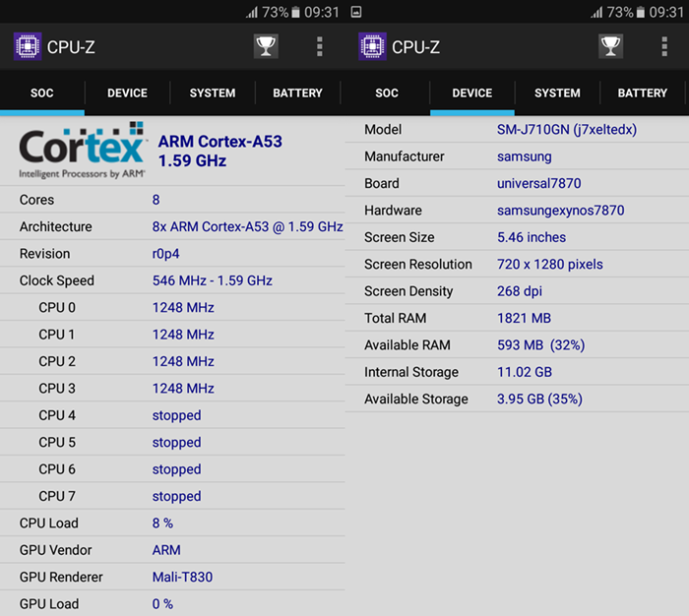This screenshot has width=689, height=616.
Task: Switch to SOC tab in right screen
Action: [x=387, y=93]
